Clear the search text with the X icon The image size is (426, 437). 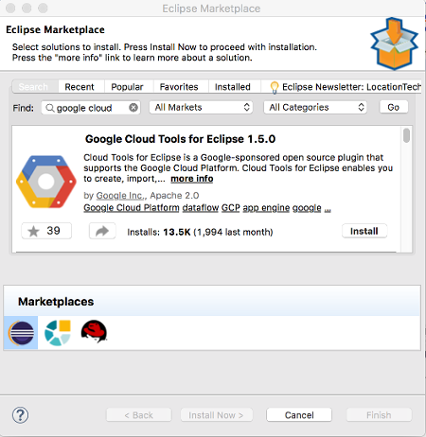[133, 108]
